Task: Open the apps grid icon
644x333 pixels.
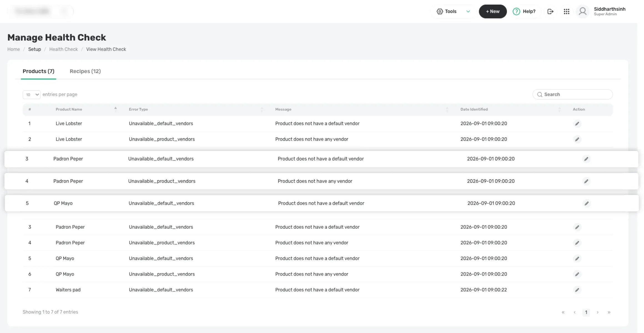Action: click(567, 11)
